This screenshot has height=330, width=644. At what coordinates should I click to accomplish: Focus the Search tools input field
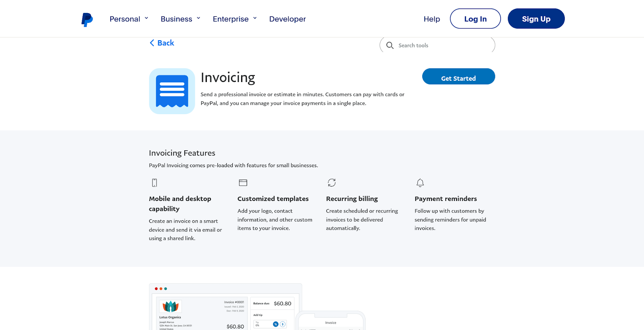(443, 45)
